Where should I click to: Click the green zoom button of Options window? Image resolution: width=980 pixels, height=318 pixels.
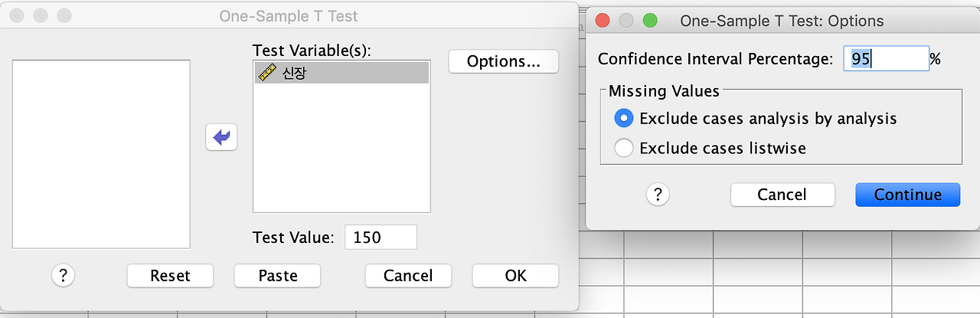650,21
